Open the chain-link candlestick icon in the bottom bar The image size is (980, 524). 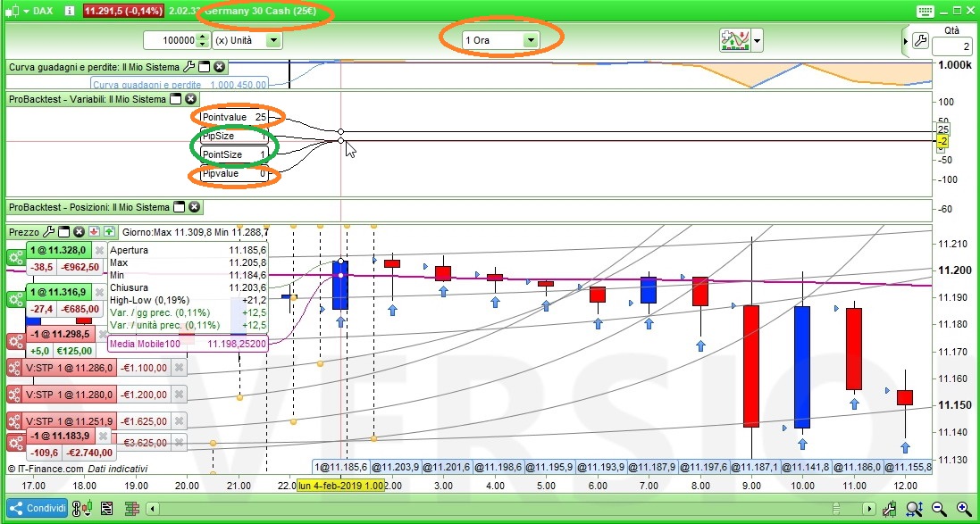pyautogui.click(x=81, y=509)
